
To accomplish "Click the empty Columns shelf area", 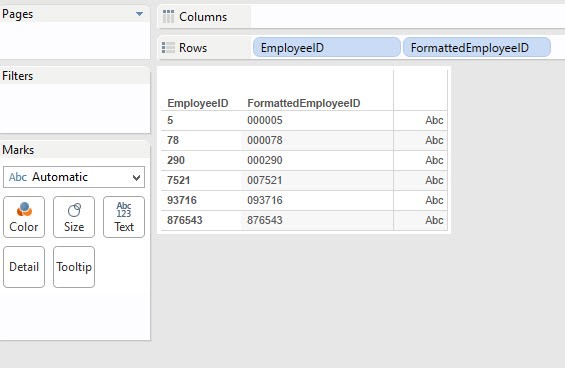I will coord(408,17).
